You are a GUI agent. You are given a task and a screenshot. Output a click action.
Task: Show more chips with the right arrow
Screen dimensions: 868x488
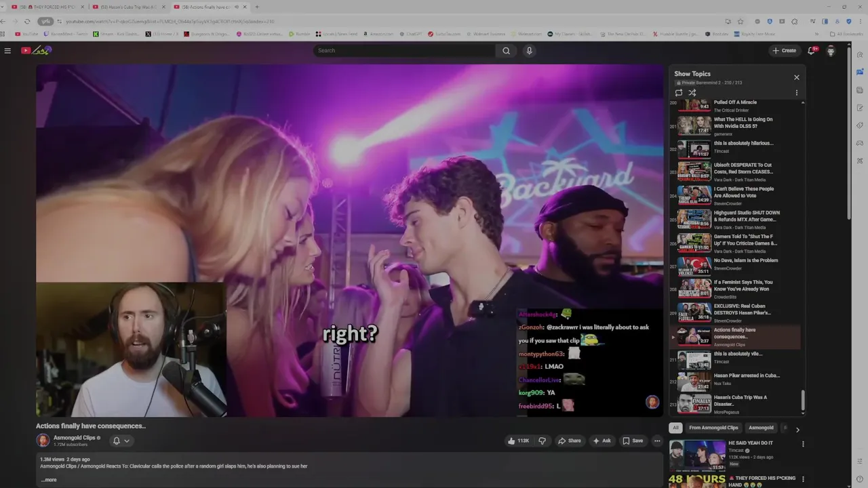point(797,429)
